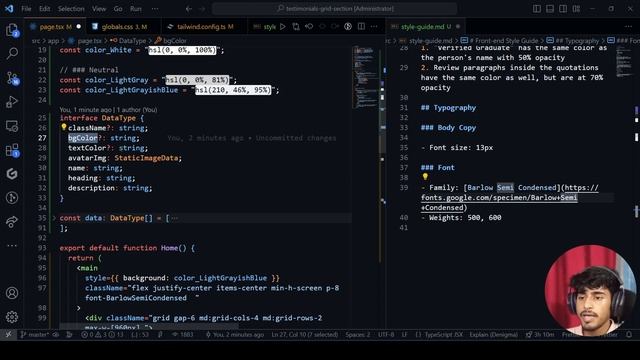640x360 pixels.
Task: Click the VS Code logo icon
Action: coord(9,9)
